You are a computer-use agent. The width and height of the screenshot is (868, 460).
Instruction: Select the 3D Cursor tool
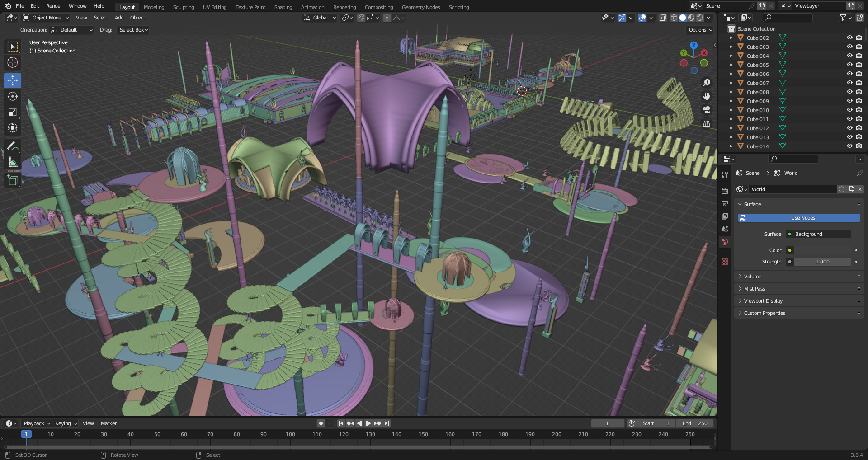tap(13, 62)
